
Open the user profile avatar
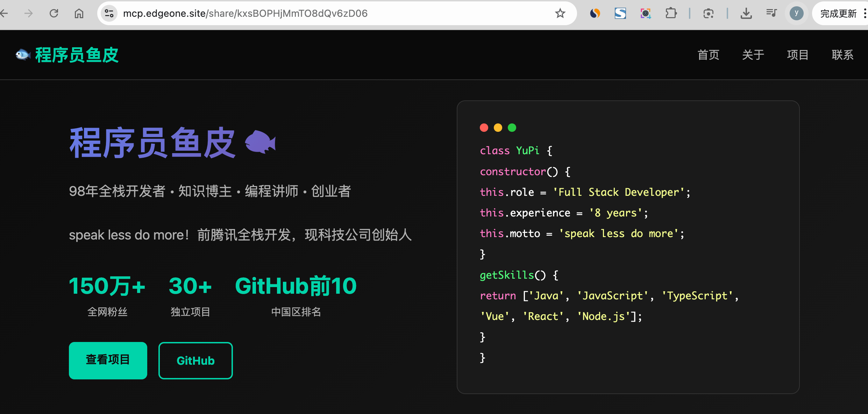tap(796, 13)
